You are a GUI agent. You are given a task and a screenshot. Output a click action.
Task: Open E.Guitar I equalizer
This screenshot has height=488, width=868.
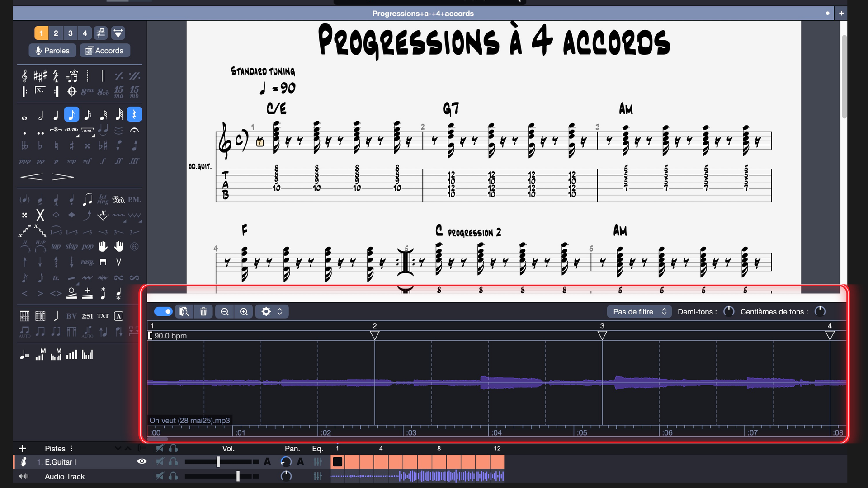click(x=318, y=462)
